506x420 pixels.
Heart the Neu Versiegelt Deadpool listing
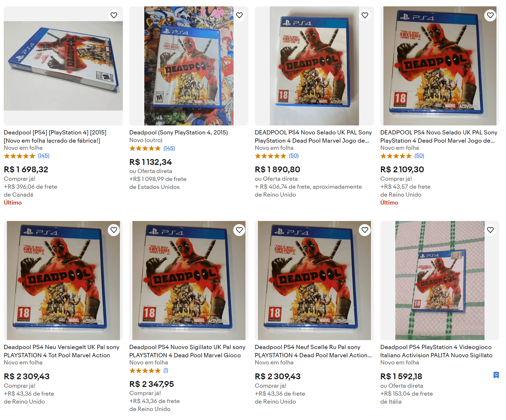click(x=114, y=230)
